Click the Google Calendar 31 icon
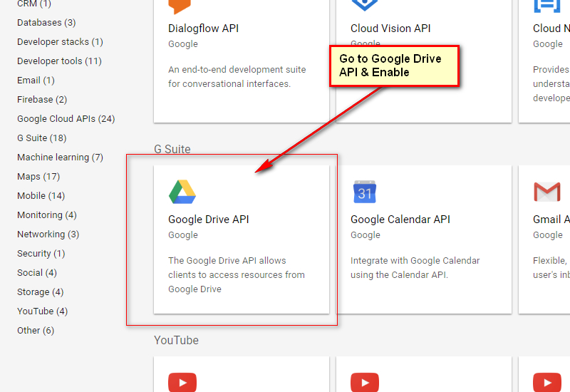This screenshot has height=392, width=570. point(365,192)
